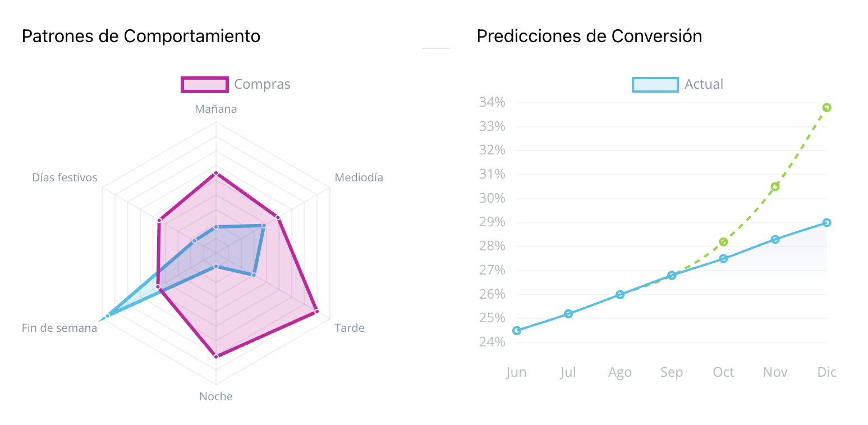Select the Actual data point for Ago
The image size is (868, 425).
(x=620, y=294)
